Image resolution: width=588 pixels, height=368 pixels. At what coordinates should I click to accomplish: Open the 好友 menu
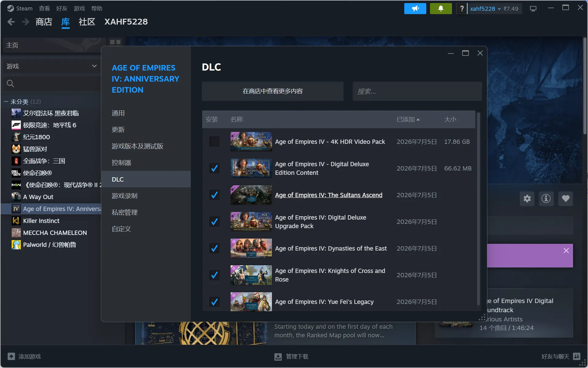tap(62, 8)
